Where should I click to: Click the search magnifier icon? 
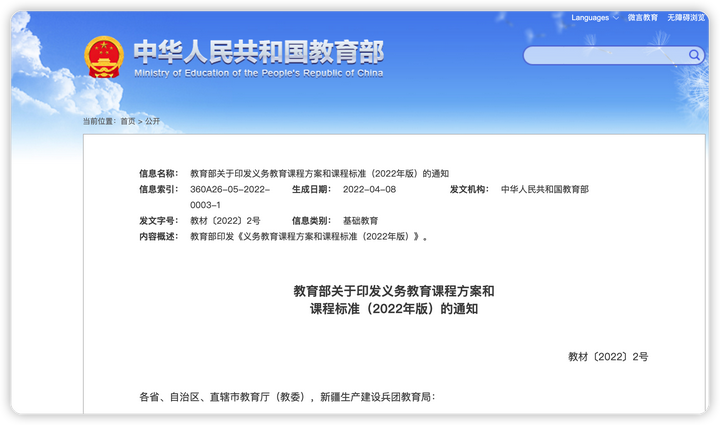(693, 55)
